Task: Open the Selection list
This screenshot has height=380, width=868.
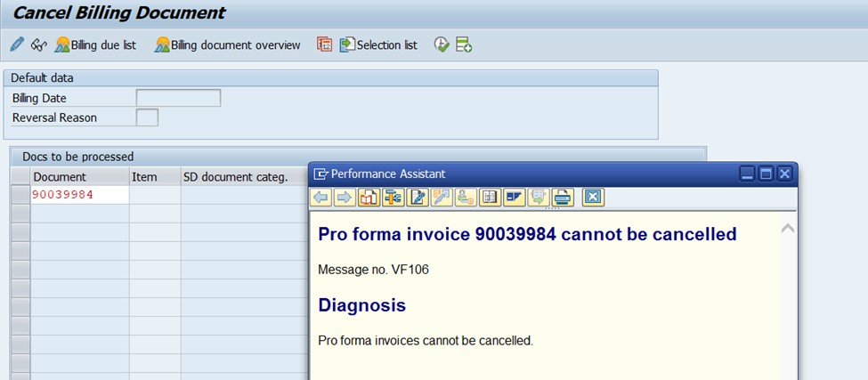Action: [378, 44]
